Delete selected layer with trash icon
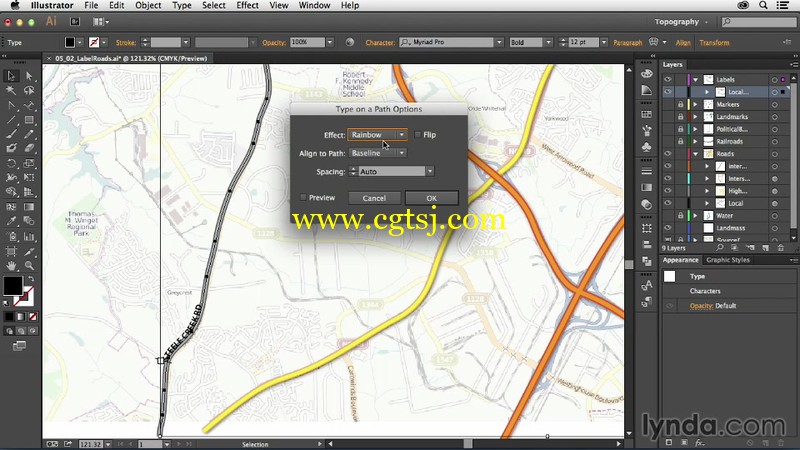Image resolution: width=800 pixels, height=450 pixels. (781, 248)
